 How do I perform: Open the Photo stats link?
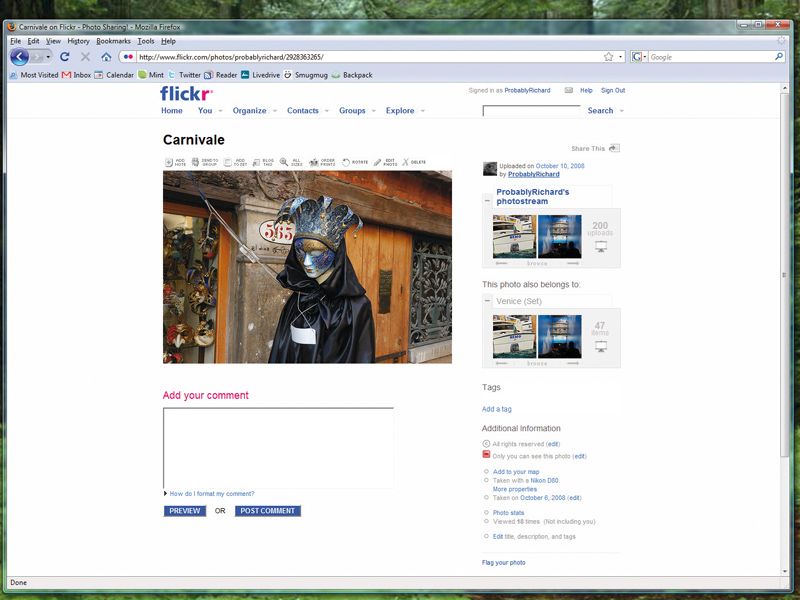508,513
